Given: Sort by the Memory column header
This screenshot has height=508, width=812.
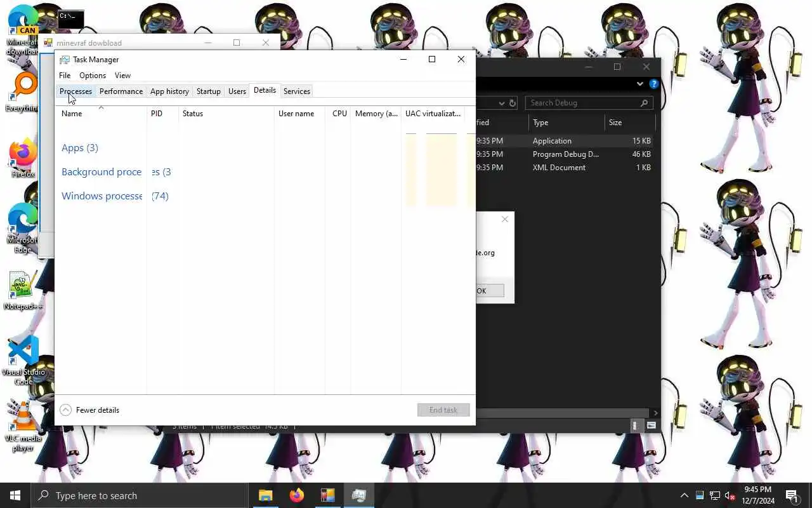Looking at the screenshot, I should point(376,114).
